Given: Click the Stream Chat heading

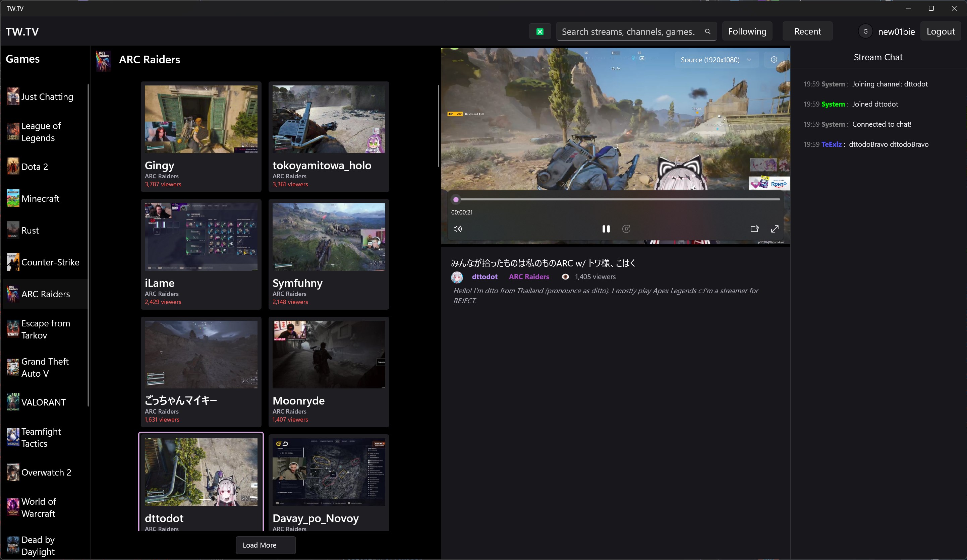Looking at the screenshot, I should 878,57.
